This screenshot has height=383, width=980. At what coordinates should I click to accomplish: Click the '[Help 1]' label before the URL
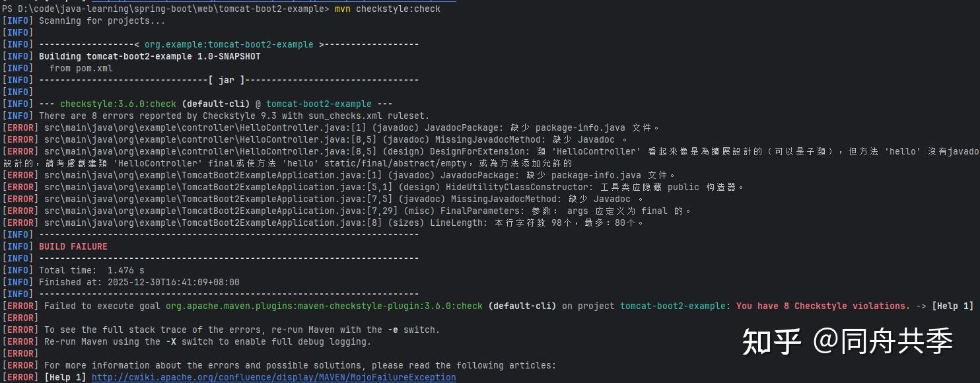coord(65,377)
